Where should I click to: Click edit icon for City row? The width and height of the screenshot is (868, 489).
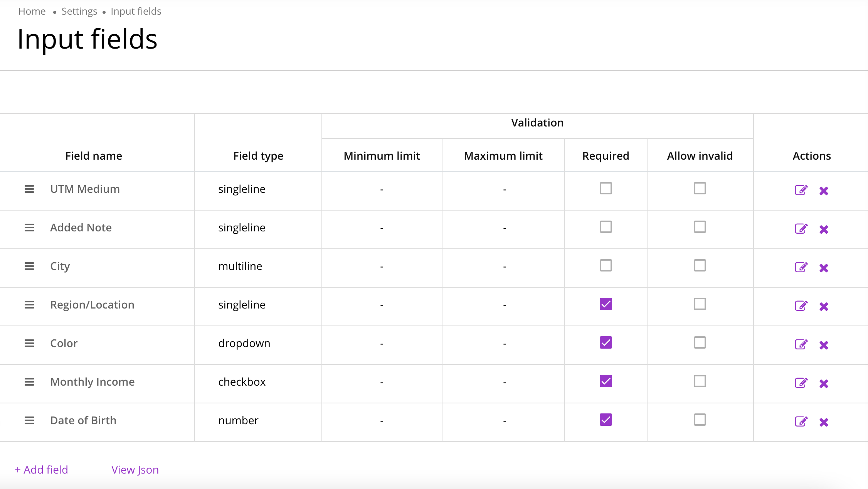[801, 267]
